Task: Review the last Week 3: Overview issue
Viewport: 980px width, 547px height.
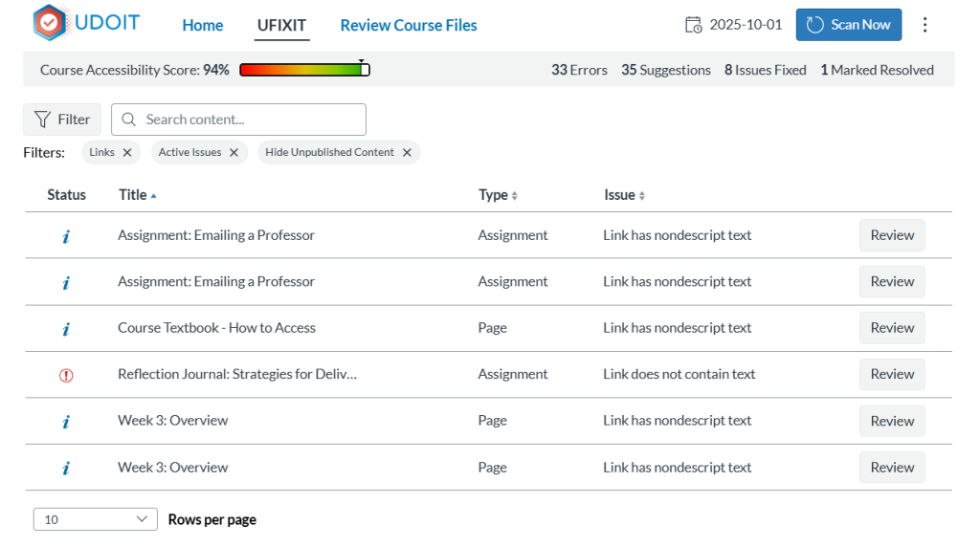Action: (x=892, y=467)
